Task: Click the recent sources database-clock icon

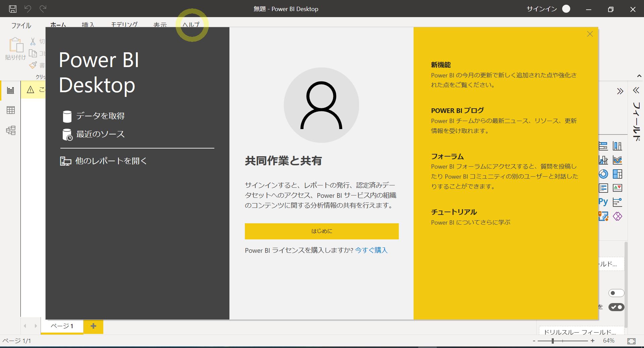Action: (67, 134)
